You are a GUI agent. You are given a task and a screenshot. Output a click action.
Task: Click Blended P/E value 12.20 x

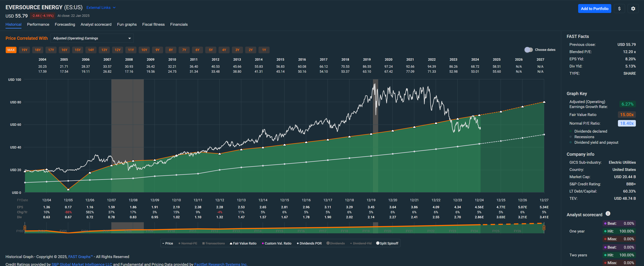[x=629, y=52]
